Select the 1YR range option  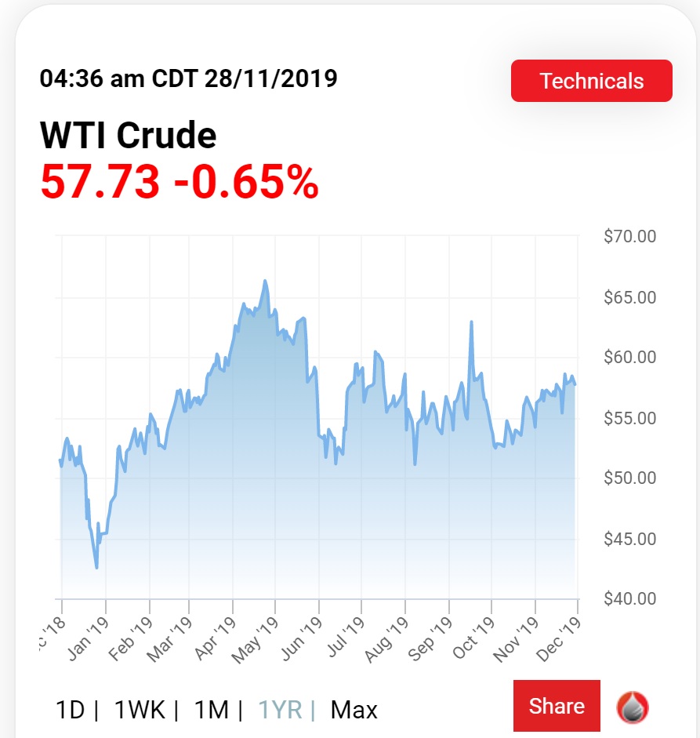tap(280, 710)
